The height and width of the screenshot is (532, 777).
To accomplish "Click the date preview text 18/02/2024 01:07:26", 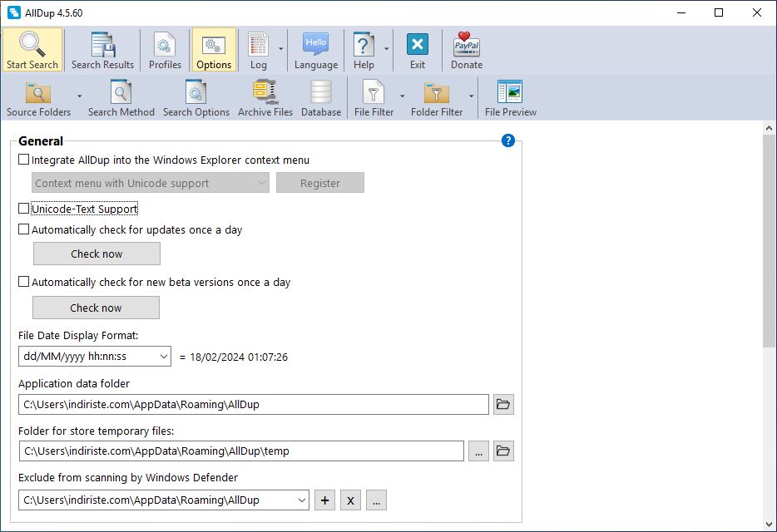I will 239,357.
